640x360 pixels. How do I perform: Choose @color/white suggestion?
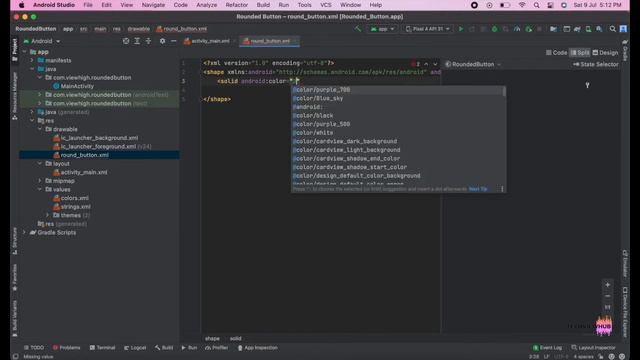click(398, 133)
